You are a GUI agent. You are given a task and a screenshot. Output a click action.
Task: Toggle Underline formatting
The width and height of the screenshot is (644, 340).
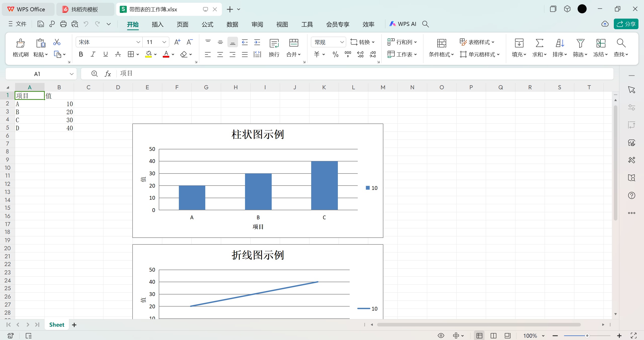click(x=105, y=54)
